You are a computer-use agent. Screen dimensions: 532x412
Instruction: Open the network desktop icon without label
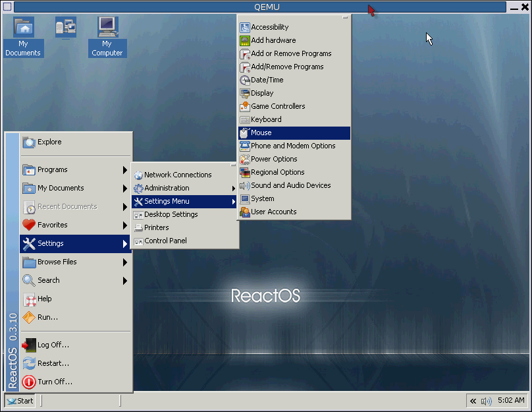(x=66, y=28)
